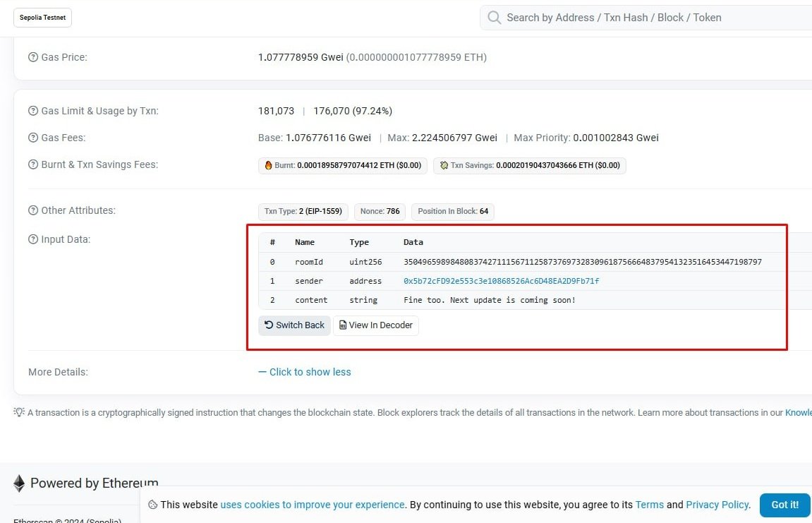Click the search magnifier icon

(495, 18)
